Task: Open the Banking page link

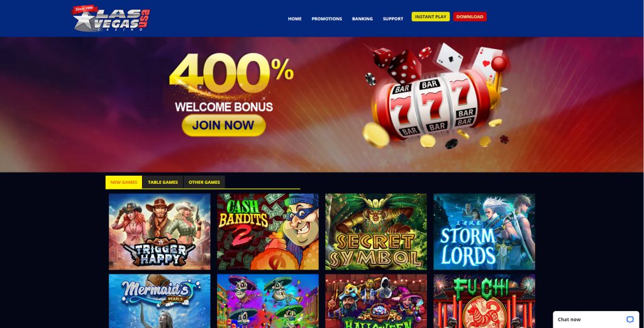Action: [362, 19]
